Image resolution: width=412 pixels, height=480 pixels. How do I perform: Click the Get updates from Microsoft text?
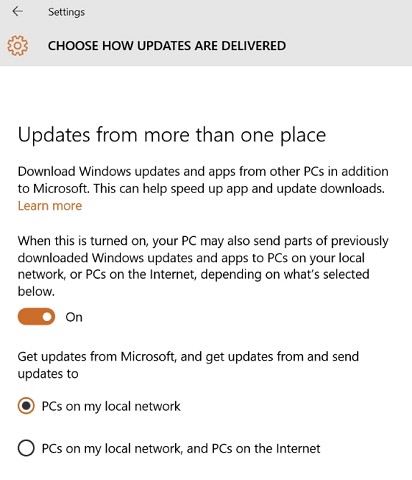(188, 365)
